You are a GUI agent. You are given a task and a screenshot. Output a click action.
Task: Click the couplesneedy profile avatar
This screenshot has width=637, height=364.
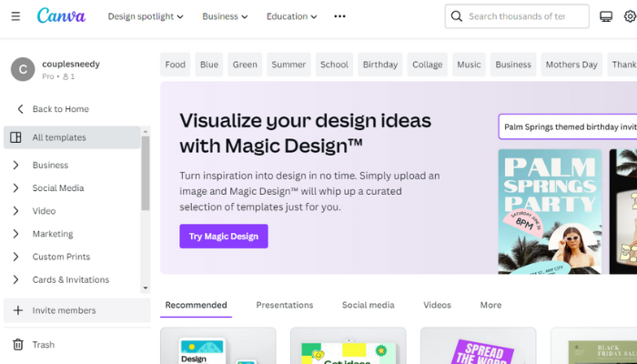pyautogui.click(x=23, y=69)
